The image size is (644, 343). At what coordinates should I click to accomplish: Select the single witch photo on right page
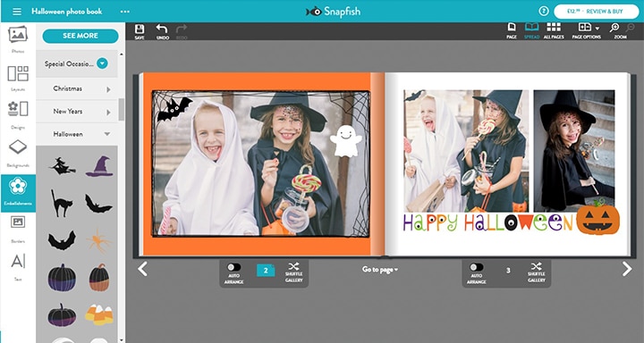coord(574,150)
